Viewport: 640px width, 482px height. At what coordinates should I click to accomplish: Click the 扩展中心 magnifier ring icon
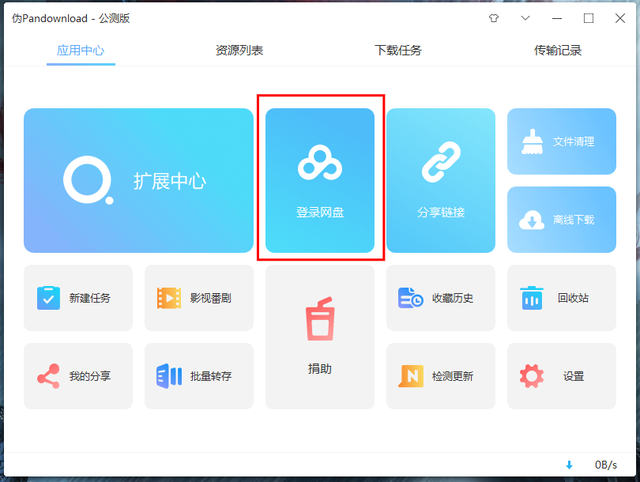pyautogui.click(x=88, y=180)
